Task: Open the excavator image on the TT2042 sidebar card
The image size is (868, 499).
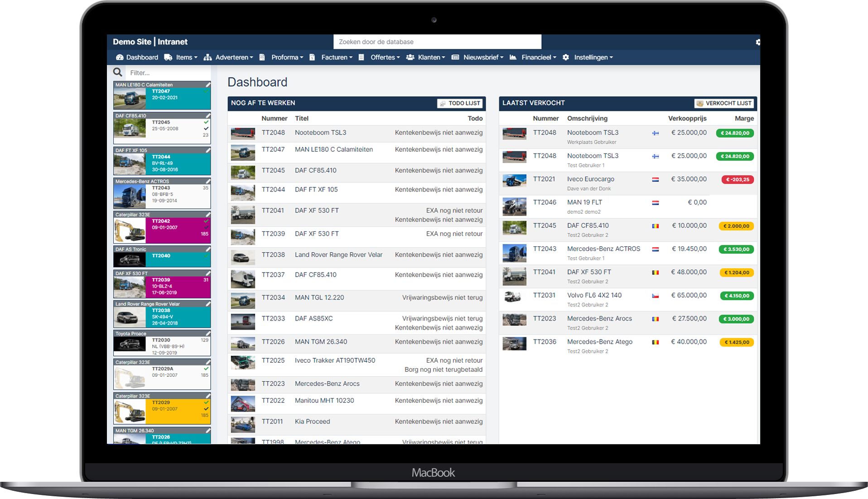Action: pos(130,230)
